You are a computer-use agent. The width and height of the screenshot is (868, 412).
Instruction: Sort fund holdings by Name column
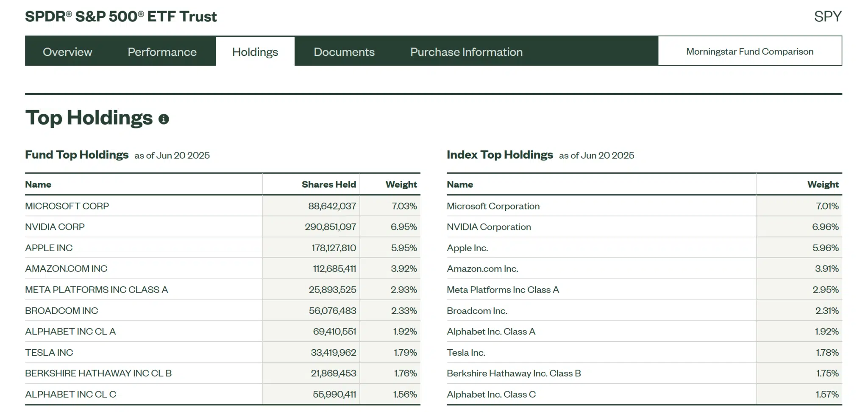pos(38,184)
